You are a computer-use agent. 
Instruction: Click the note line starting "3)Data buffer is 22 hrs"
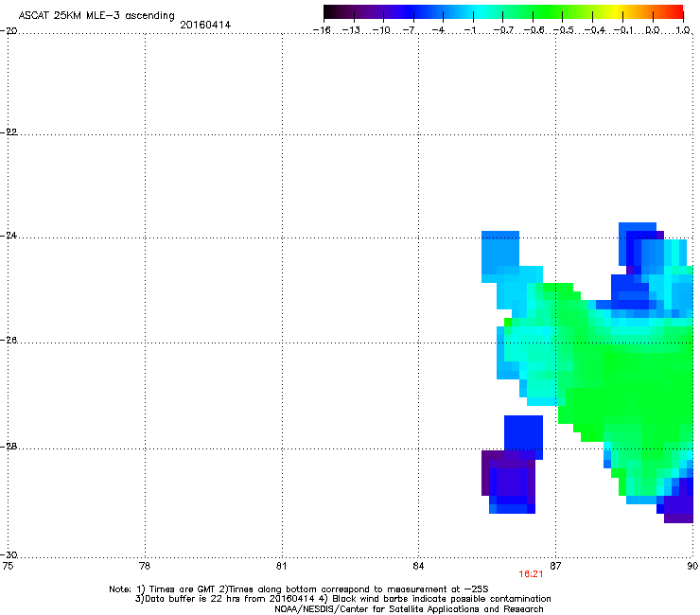342,599
